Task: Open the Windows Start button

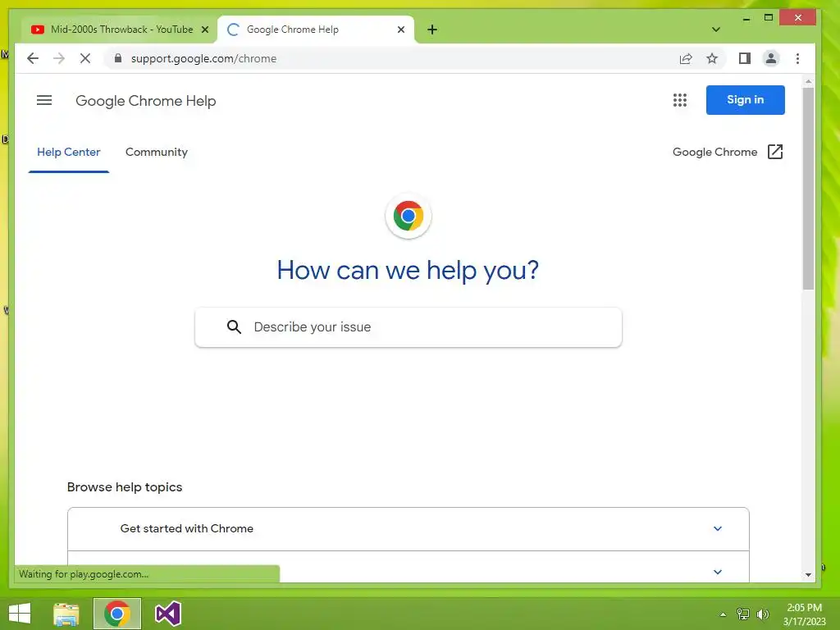Action: 20,614
